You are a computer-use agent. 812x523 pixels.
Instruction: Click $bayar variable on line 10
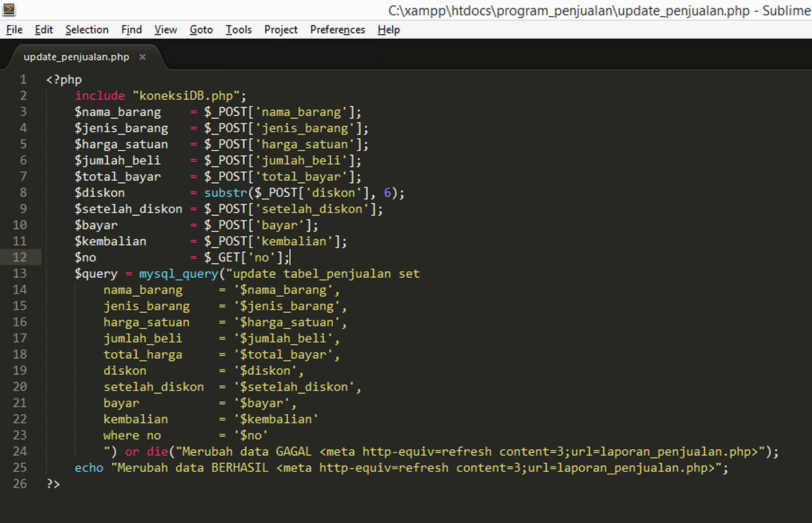[96, 225]
